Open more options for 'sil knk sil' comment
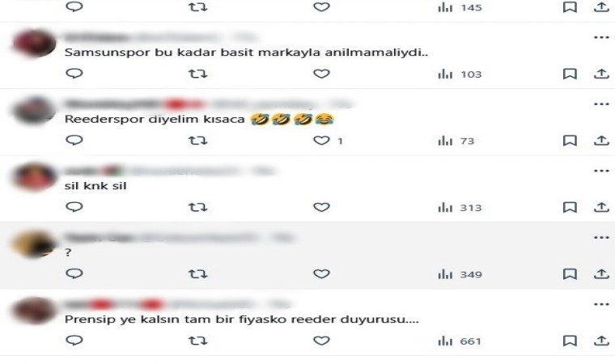The height and width of the screenshot is (364, 615). click(x=601, y=171)
